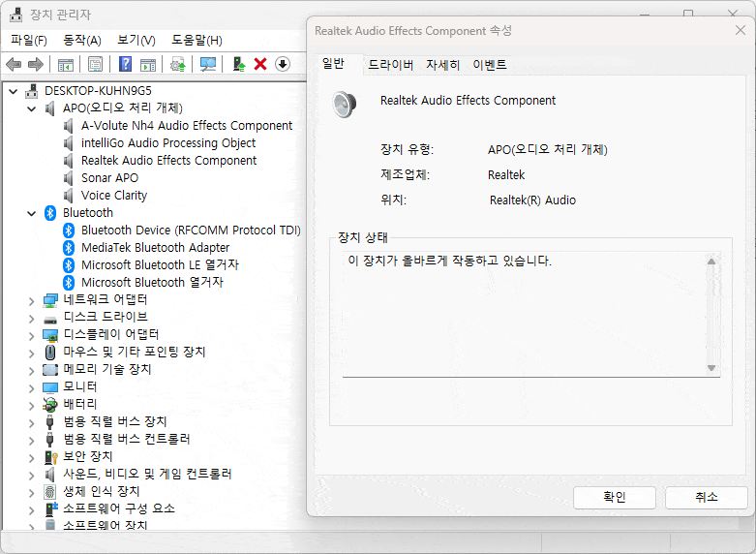Switch to the 이벤트 tab
The image size is (756, 554).
pyautogui.click(x=490, y=65)
